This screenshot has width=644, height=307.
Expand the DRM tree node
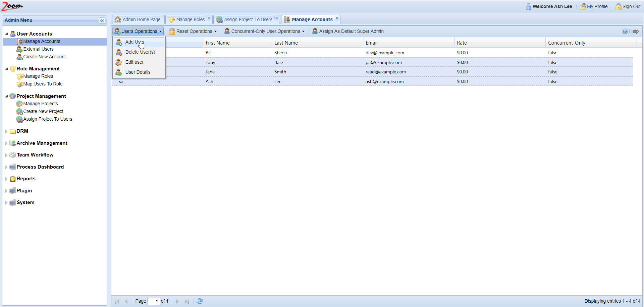6,131
